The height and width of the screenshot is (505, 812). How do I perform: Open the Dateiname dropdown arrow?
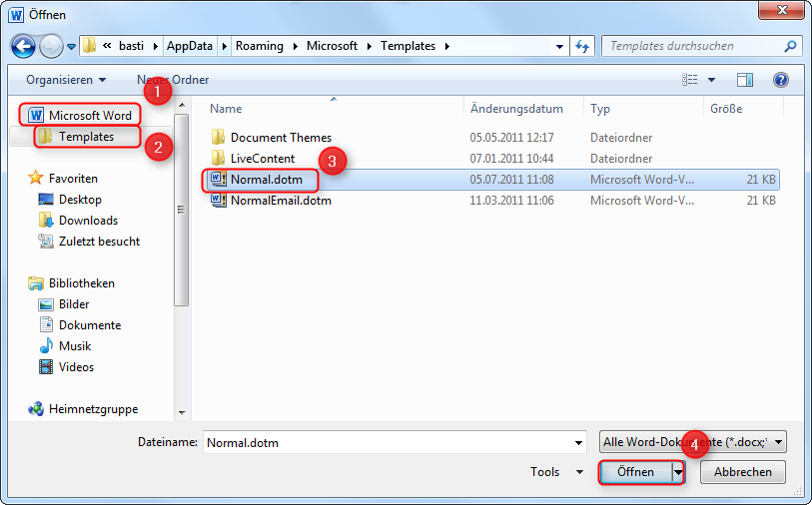click(x=578, y=442)
